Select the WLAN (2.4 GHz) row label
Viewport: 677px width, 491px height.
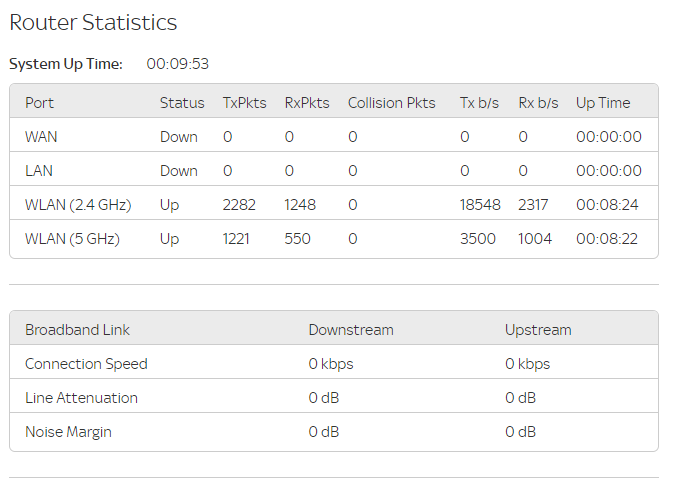point(78,205)
